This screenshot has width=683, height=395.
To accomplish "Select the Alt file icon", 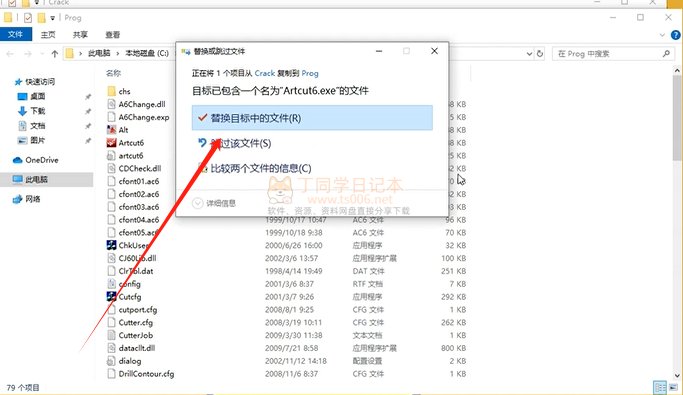I will (x=112, y=130).
